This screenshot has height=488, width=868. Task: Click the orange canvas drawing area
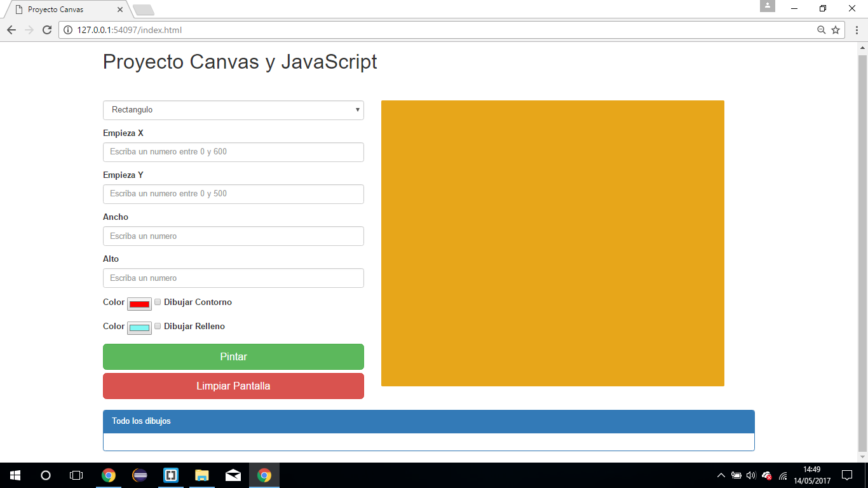pos(553,243)
